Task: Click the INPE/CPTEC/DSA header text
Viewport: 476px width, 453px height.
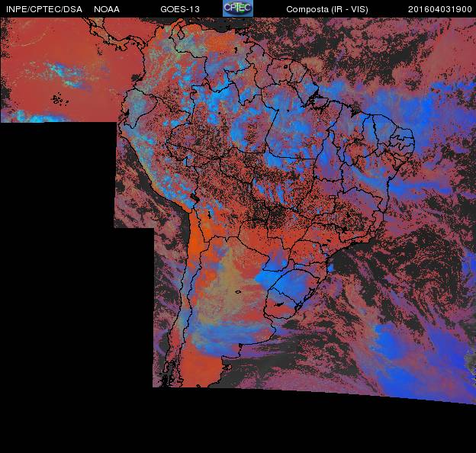Action: tap(43, 9)
